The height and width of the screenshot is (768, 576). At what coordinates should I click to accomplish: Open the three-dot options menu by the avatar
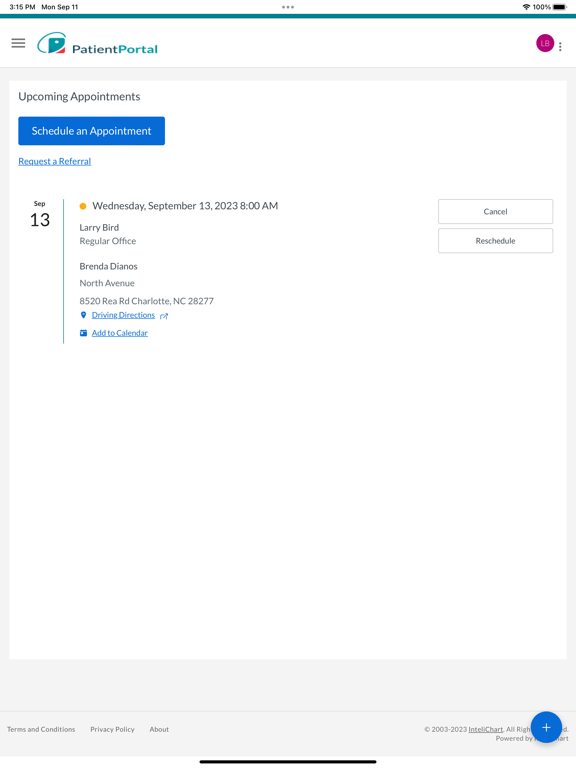(x=560, y=47)
